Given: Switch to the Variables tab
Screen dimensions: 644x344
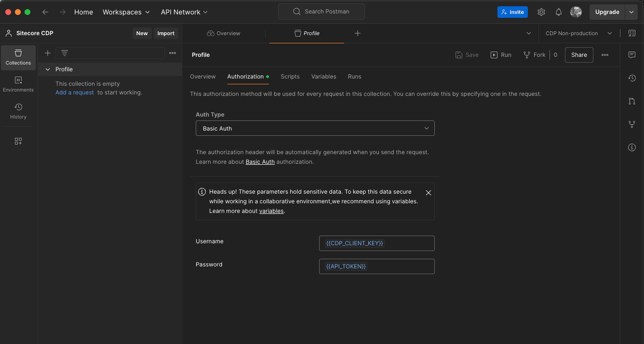Looking at the screenshot, I should 323,77.
